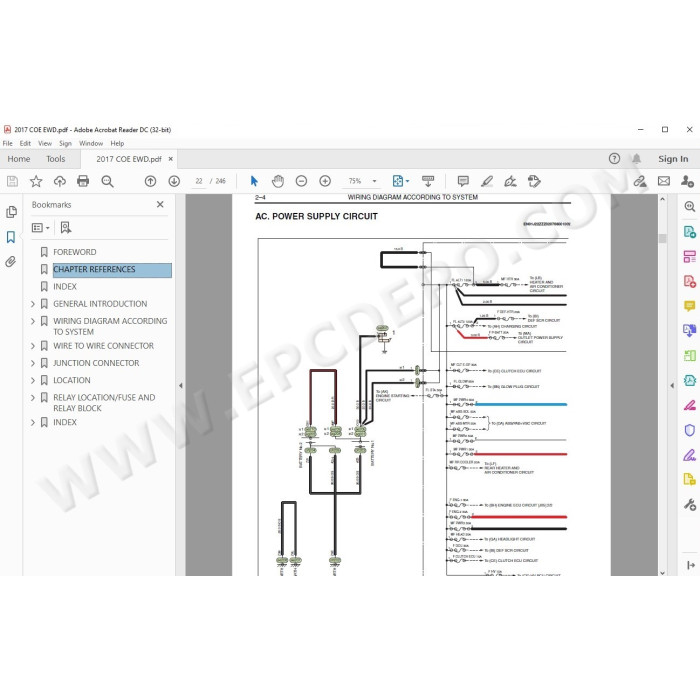The width and height of the screenshot is (700, 700).
Task: Open the Find text search tool
Action: pyautogui.click(x=107, y=181)
